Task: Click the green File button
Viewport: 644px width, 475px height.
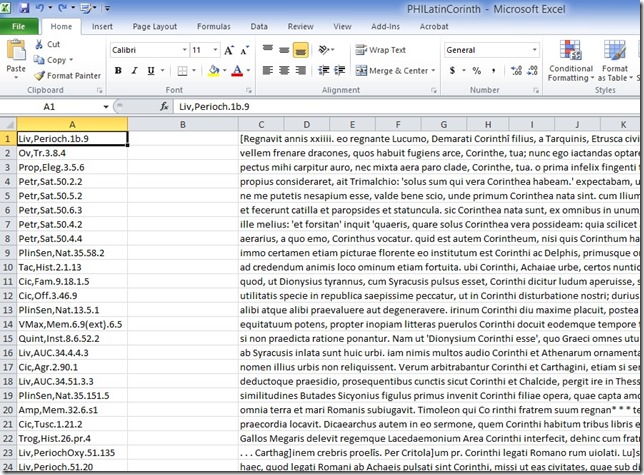Action: tap(19, 27)
